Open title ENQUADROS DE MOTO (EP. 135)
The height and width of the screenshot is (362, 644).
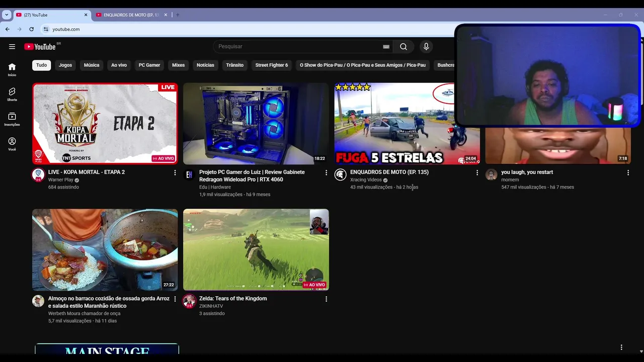[389, 172]
